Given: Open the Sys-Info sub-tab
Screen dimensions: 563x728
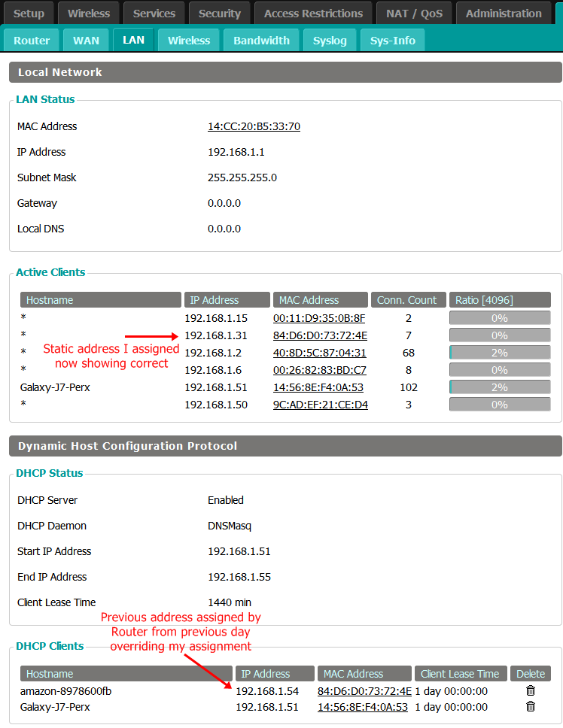Looking at the screenshot, I should 393,41.
